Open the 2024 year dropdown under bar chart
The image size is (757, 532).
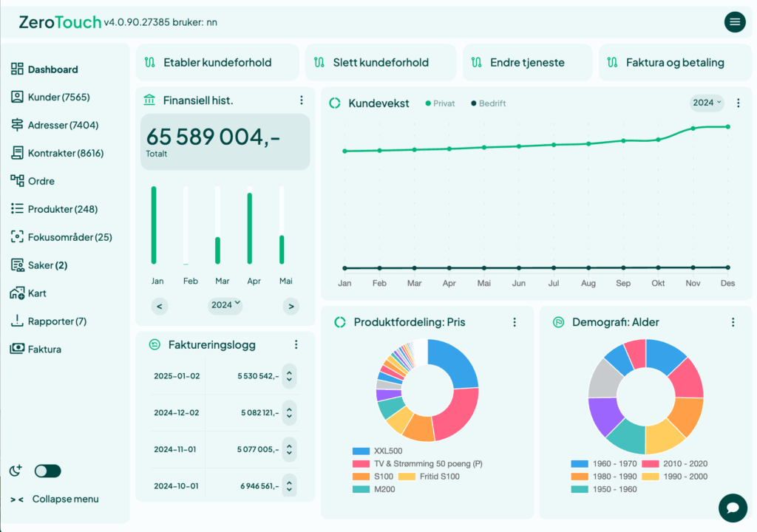pyautogui.click(x=225, y=305)
